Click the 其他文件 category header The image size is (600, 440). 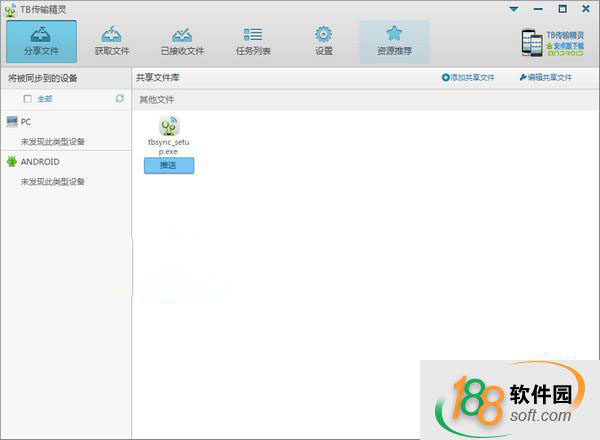(156, 99)
